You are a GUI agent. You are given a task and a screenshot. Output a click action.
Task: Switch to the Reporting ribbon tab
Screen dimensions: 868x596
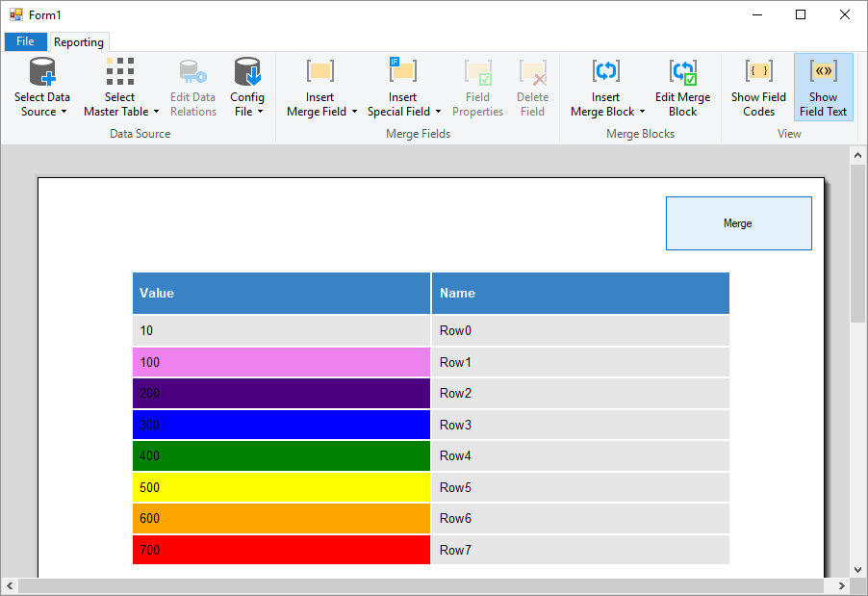79,42
